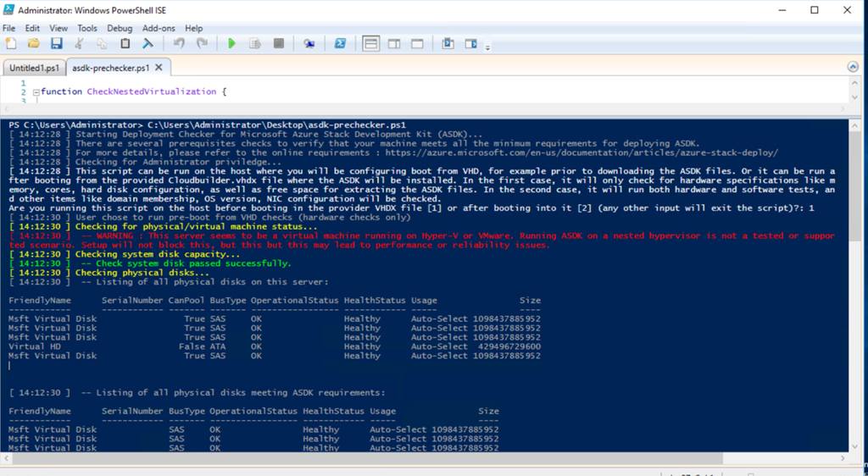Click console horizontal scrollbar left arrow
Screen dimensions: 868x476
pos(6,458)
